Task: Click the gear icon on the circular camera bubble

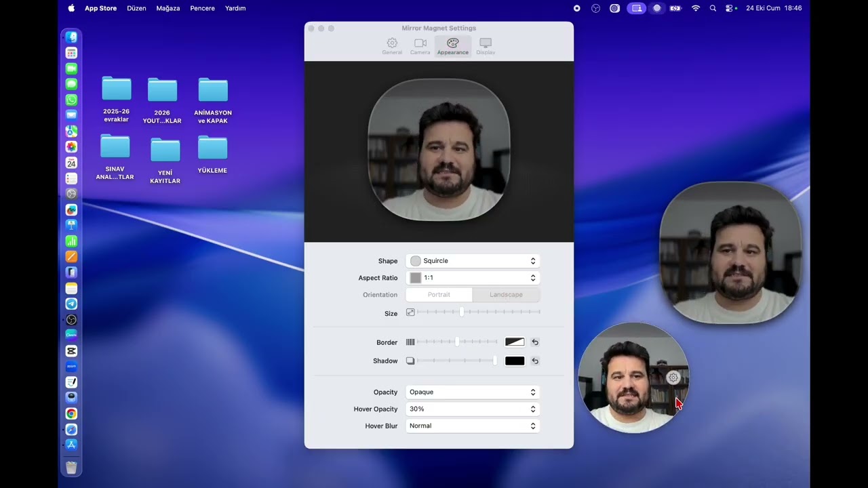Action: point(673,378)
